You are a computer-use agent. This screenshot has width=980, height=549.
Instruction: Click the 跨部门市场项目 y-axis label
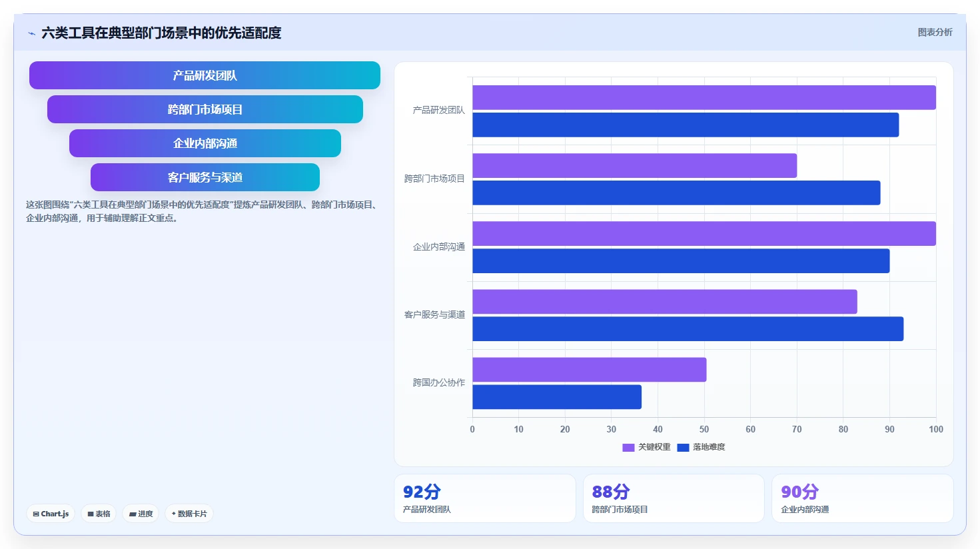point(434,179)
